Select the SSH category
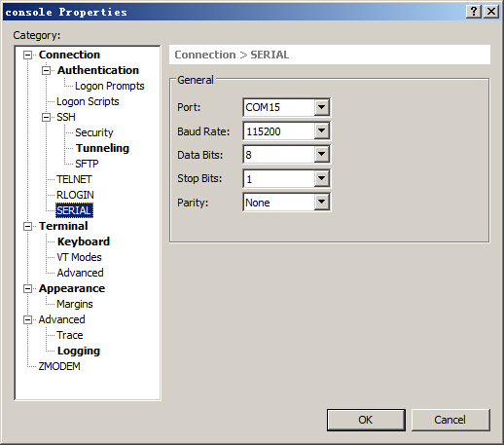This screenshot has width=504, height=445. pyautogui.click(x=66, y=117)
